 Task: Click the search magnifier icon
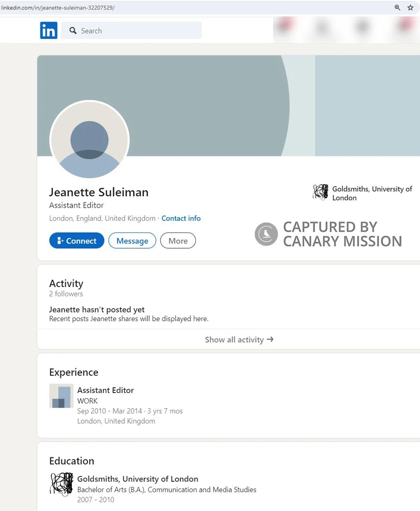[73, 30]
